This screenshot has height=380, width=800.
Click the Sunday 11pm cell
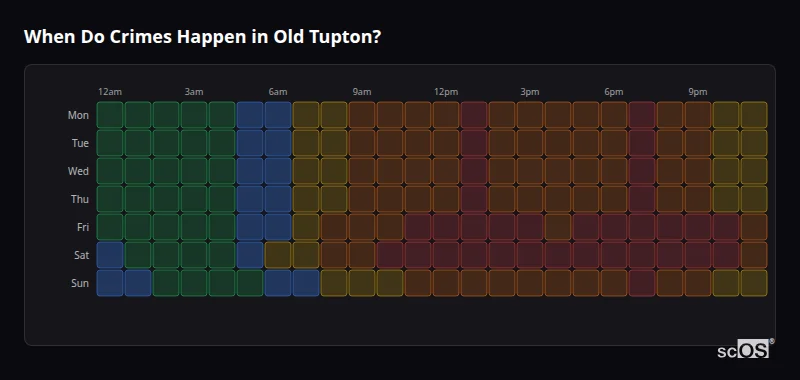(754, 283)
